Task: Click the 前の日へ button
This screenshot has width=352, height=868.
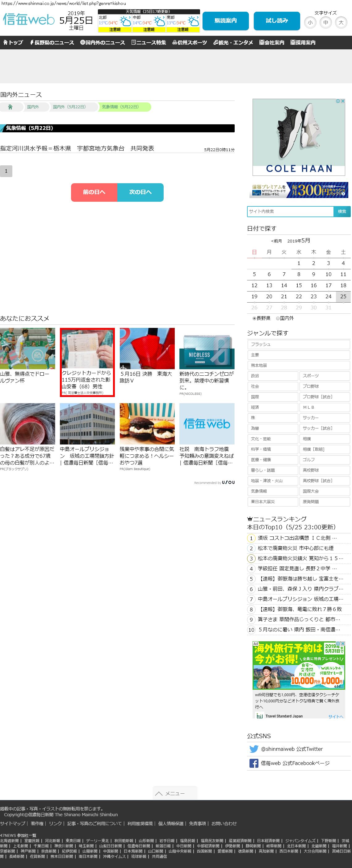Action: pyautogui.click(x=94, y=192)
